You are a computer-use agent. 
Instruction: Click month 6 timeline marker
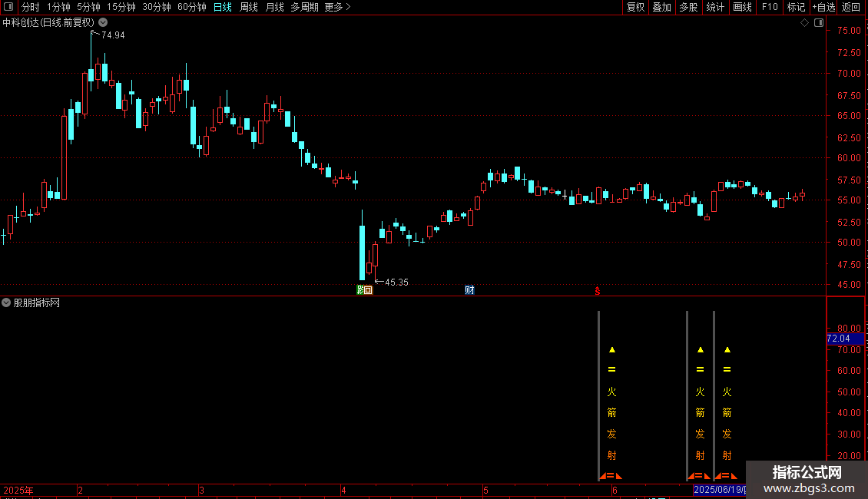[615, 490]
